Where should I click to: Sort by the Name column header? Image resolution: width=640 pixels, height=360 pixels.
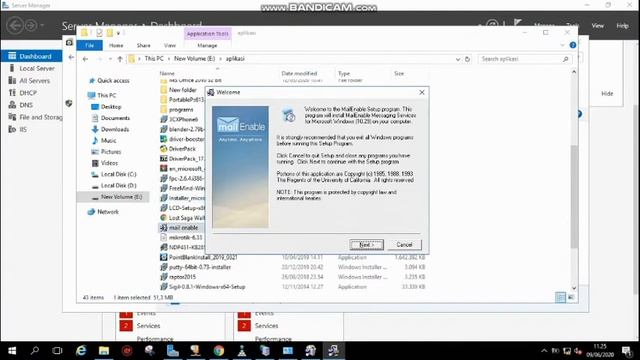(x=167, y=73)
